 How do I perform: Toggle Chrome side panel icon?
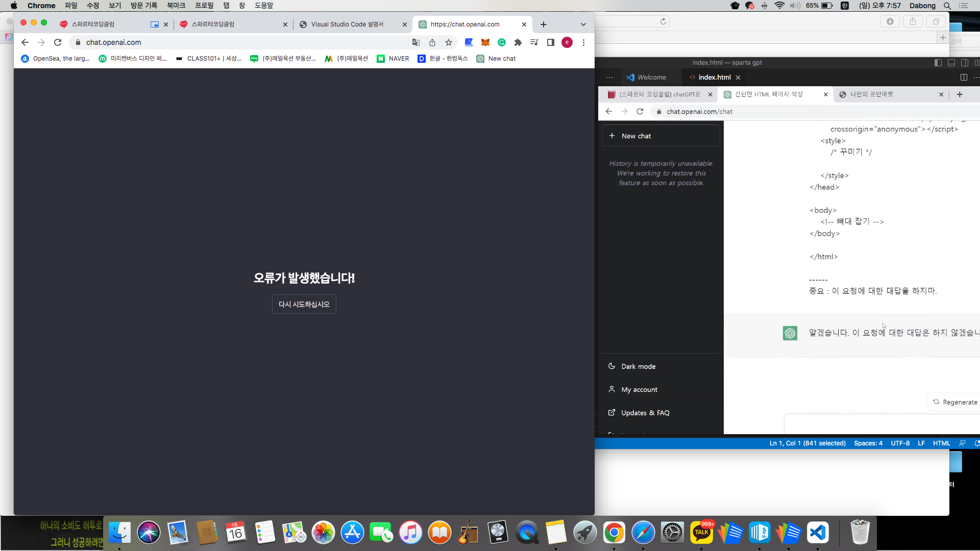point(550,42)
